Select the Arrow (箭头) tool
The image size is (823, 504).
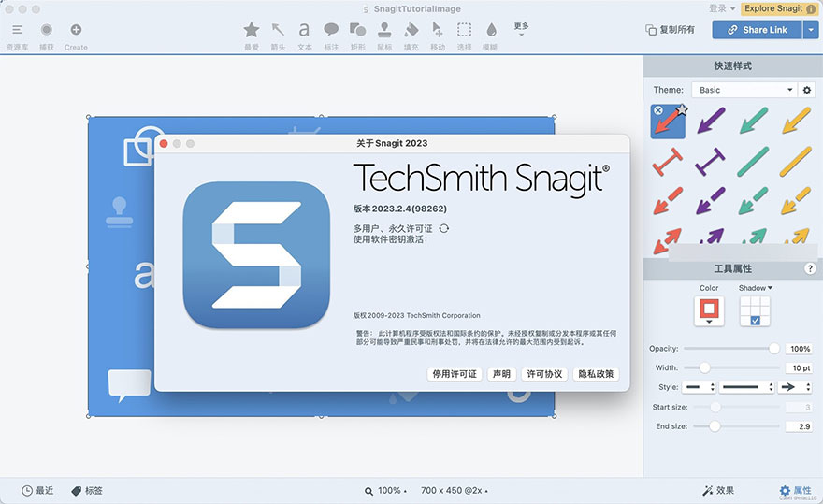pyautogui.click(x=278, y=30)
